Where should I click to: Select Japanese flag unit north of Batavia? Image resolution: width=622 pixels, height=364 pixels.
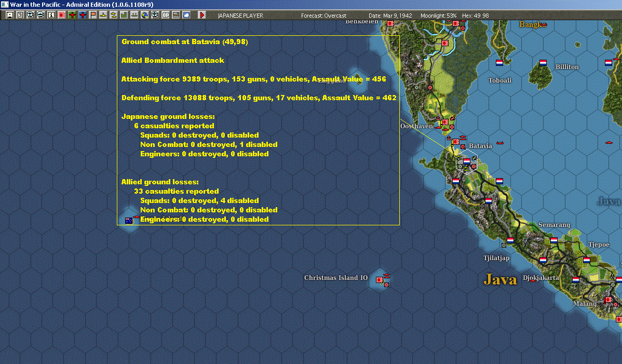(456, 142)
